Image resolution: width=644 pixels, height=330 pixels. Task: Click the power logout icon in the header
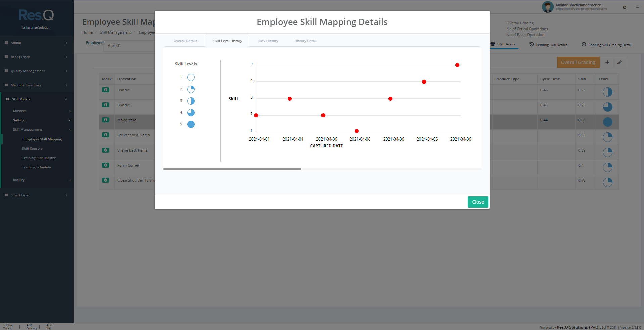(x=625, y=7)
